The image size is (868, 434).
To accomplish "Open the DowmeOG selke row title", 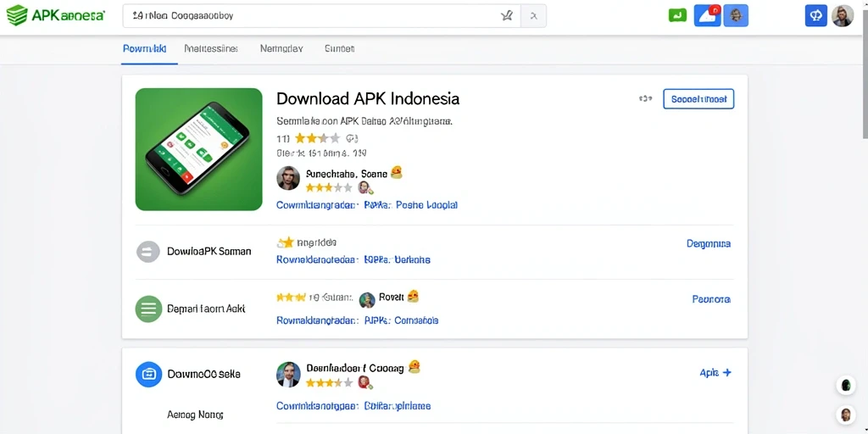I will coord(203,374).
